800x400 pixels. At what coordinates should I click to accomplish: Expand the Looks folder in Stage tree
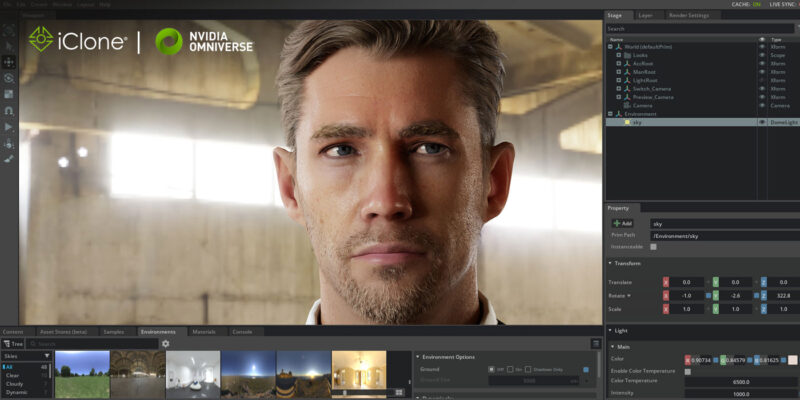click(619, 55)
